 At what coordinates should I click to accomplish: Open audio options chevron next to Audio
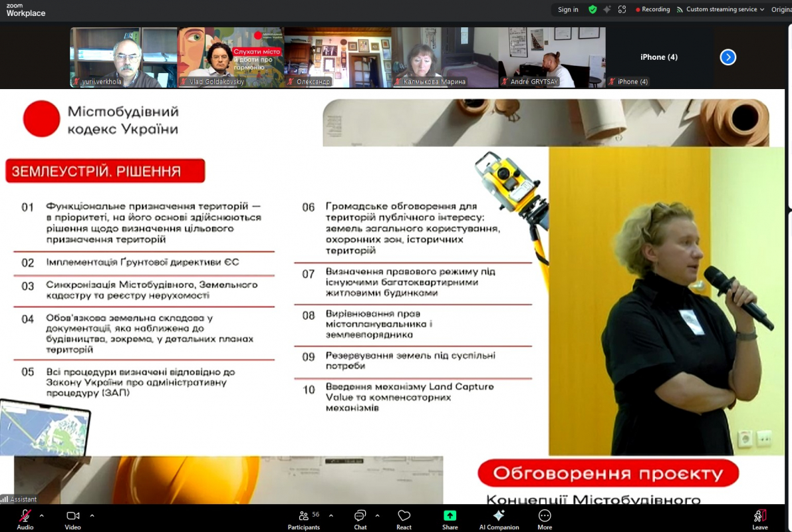(x=41, y=515)
